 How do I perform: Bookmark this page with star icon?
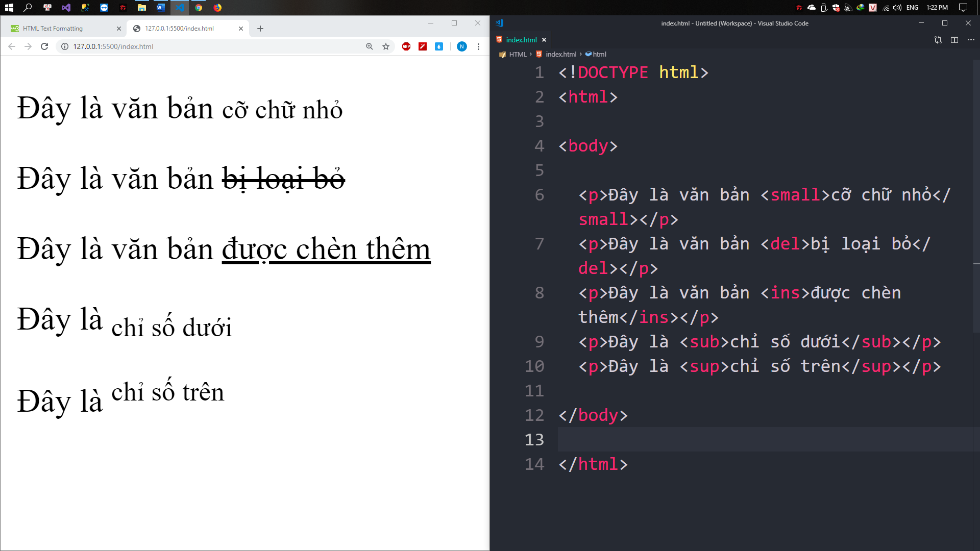[386, 46]
